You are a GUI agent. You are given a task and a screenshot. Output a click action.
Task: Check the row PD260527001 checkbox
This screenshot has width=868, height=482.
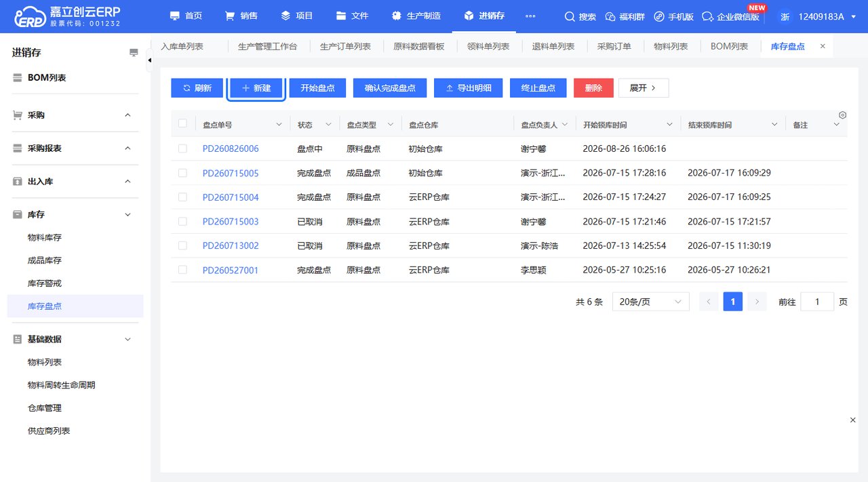(182, 270)
